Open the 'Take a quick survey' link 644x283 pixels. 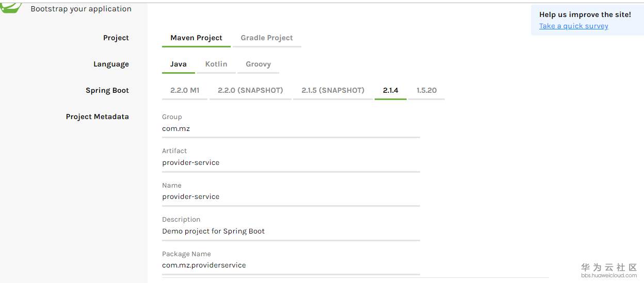coord(574,26)
